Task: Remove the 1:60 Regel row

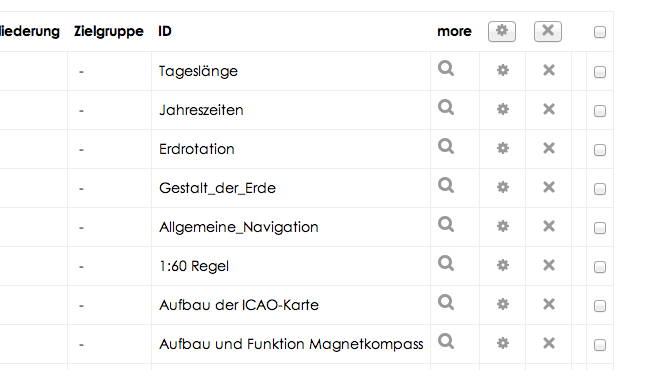Action: click(548, 265)
